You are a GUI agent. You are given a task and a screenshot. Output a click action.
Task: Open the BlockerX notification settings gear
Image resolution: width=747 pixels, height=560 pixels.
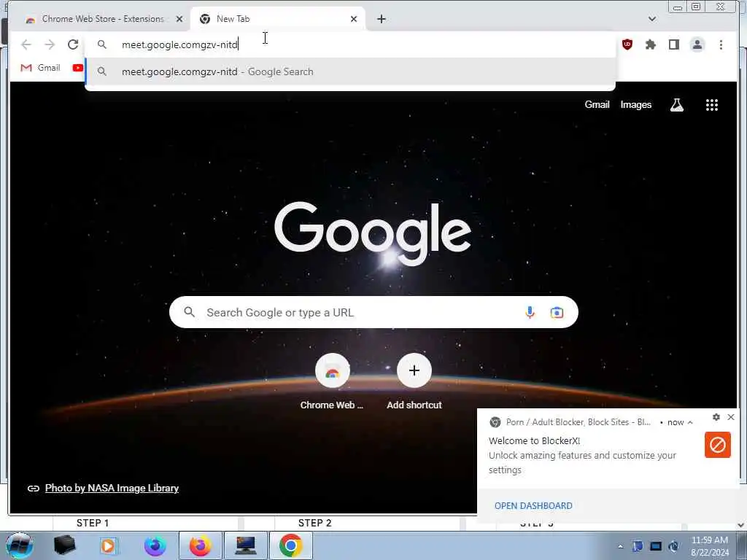tap(716, 417)
